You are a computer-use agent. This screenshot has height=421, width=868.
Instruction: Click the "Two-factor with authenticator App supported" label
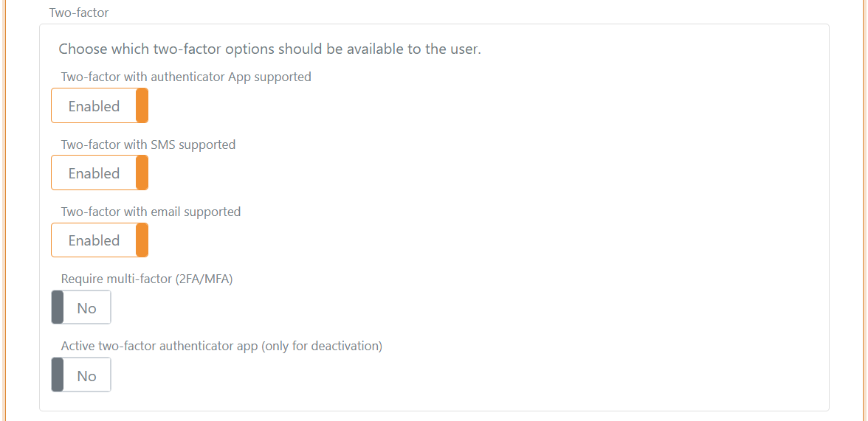tap(186, 77)
